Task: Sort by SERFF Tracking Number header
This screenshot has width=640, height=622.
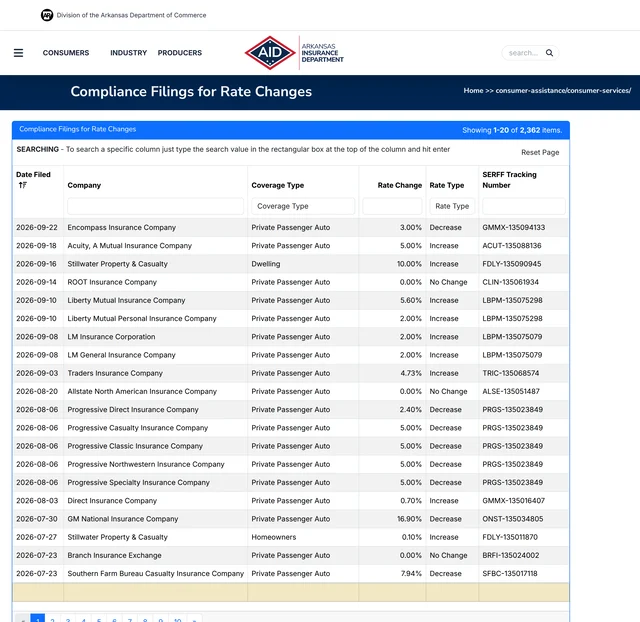Action: tap(509, 180)
